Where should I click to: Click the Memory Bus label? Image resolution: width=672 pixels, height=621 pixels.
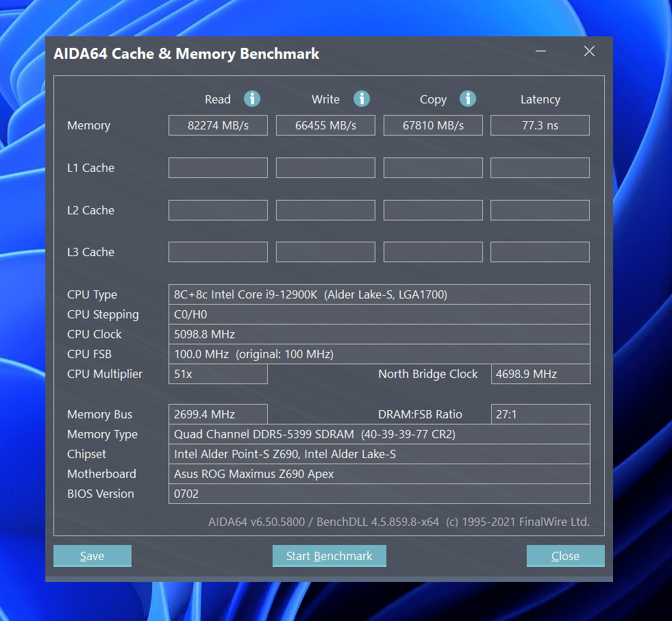point(100,415)
